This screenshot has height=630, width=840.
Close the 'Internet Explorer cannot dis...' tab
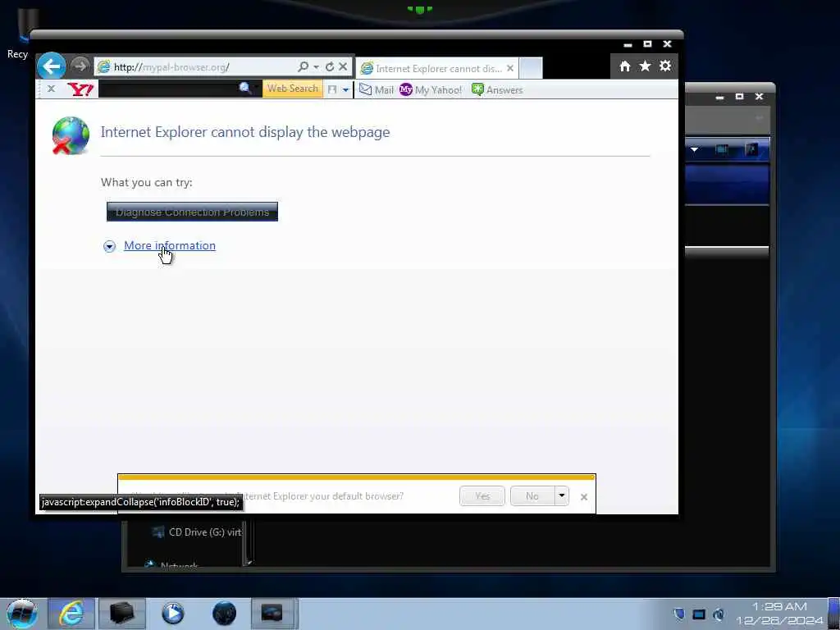point(510,68)
